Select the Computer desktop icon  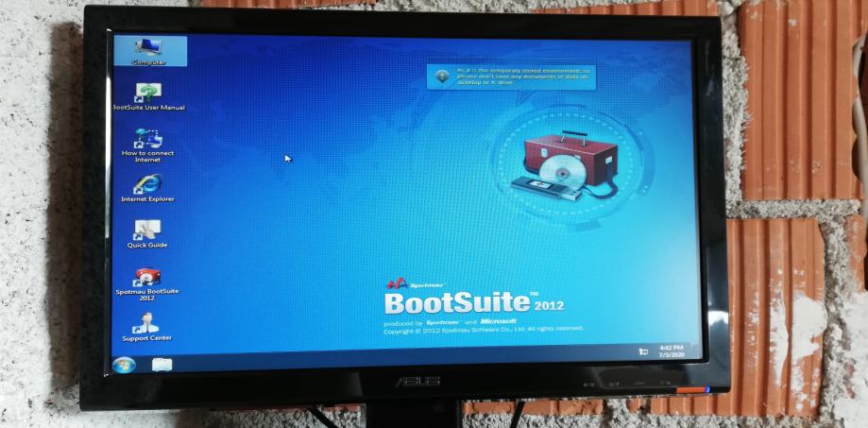[x=149, y=50]
